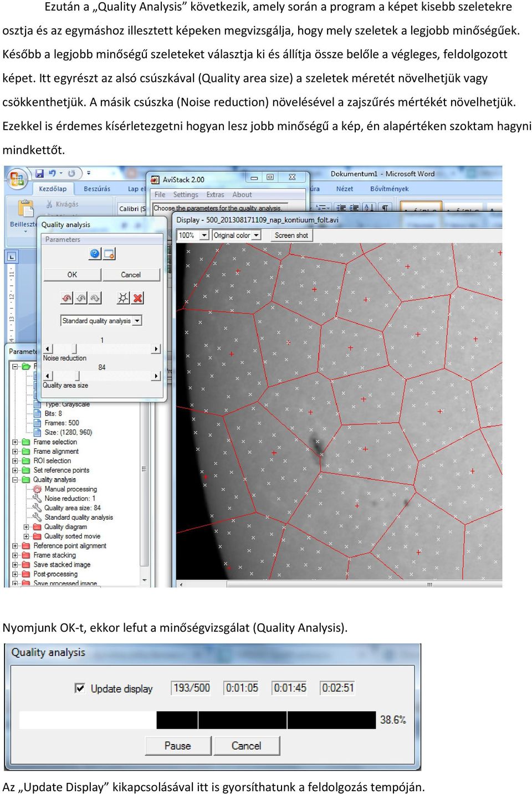The width and height of the screenshot is (532, 794).
Task: Toggle the Update display checkbox
Action: click(x=80, y=688)
